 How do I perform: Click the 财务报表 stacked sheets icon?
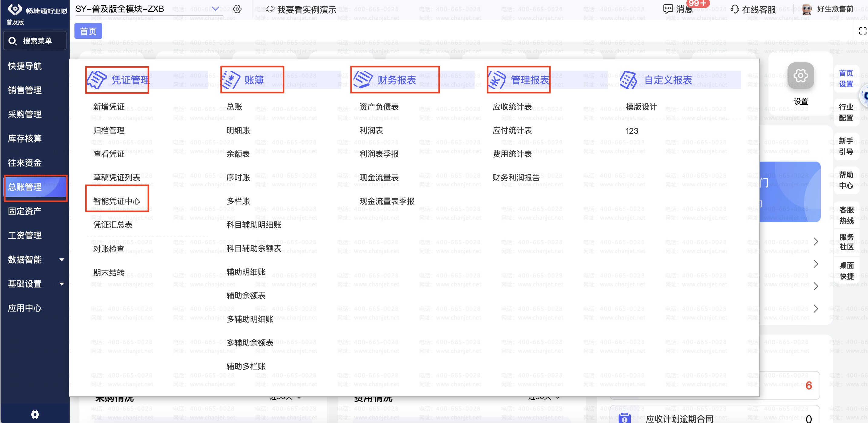click(363, 80)
